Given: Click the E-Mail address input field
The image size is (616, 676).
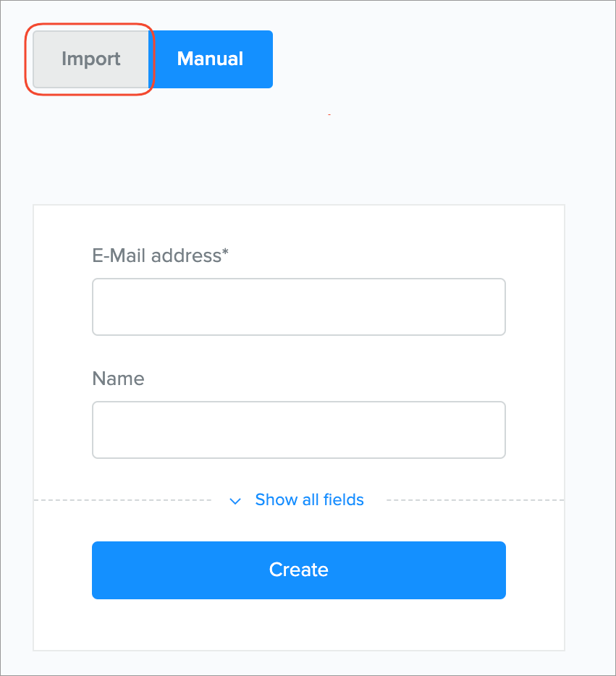Looking at the screenshot, I should (298, 307).
